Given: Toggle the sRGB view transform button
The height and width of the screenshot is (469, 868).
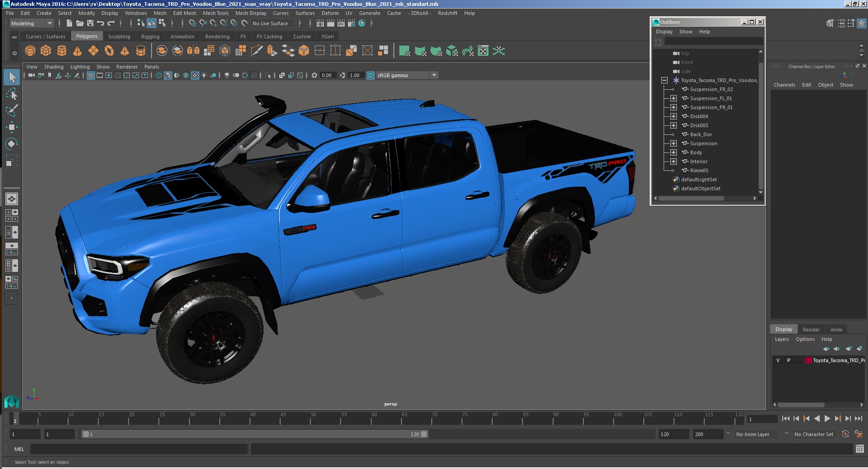Looking at the screenshot, I should [370, 75].
